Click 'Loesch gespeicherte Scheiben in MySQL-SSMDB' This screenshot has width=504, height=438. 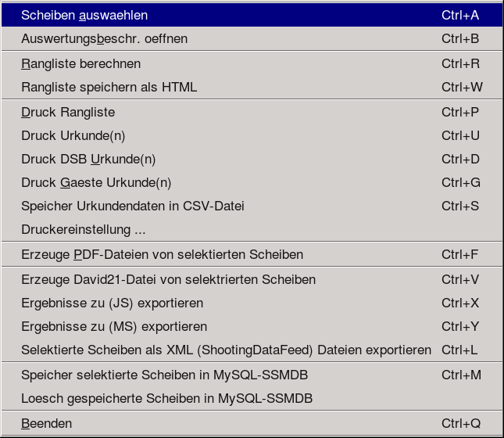(166, 398)
